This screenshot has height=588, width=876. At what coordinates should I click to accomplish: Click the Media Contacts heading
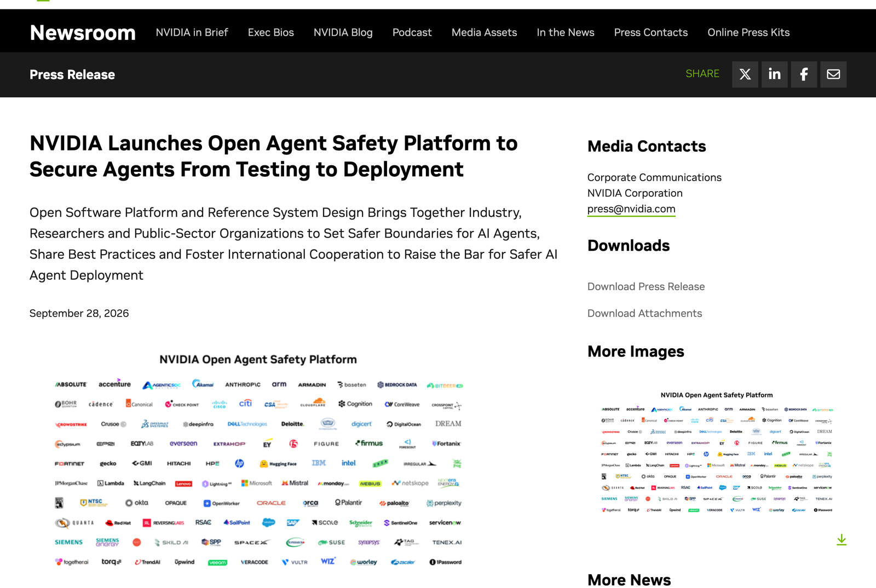tap(647, 146)
